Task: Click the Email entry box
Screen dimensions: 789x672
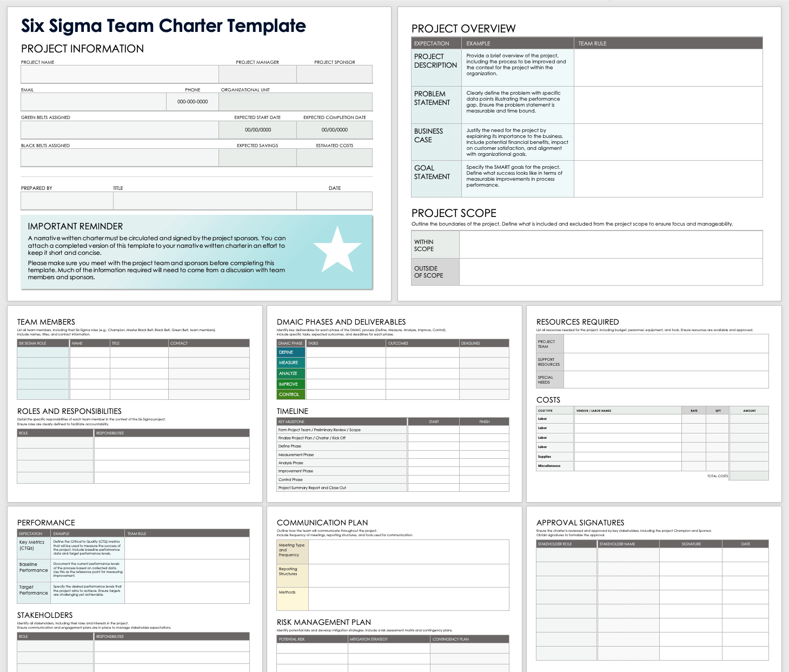Action: [94, 102]
